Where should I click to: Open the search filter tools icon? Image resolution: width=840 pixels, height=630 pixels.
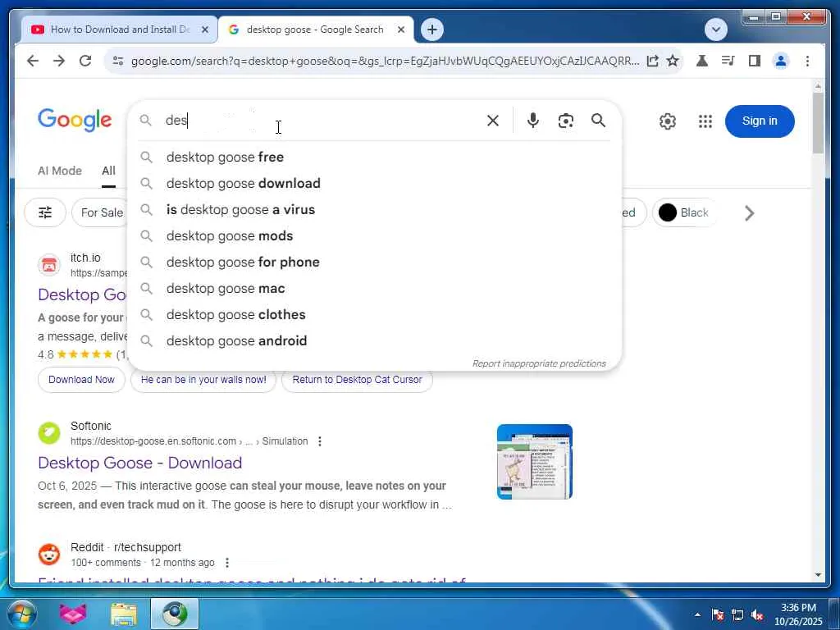45,212
